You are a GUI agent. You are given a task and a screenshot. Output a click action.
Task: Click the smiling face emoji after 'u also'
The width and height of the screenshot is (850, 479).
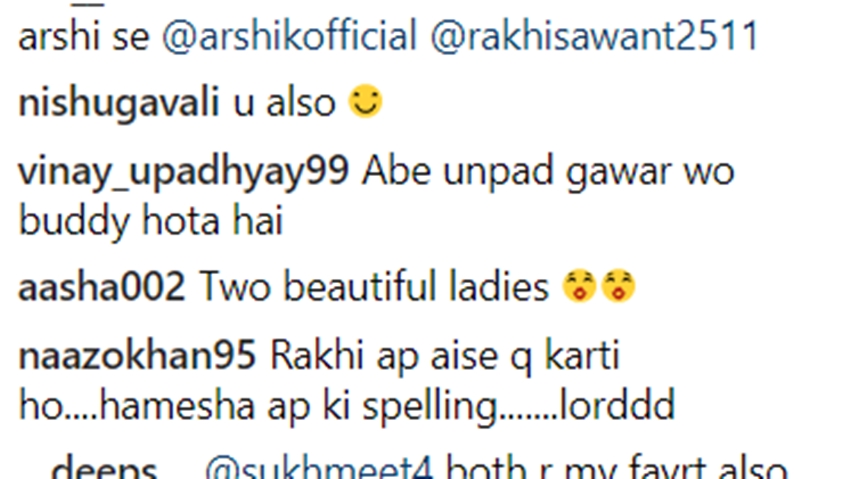(365, 101)
